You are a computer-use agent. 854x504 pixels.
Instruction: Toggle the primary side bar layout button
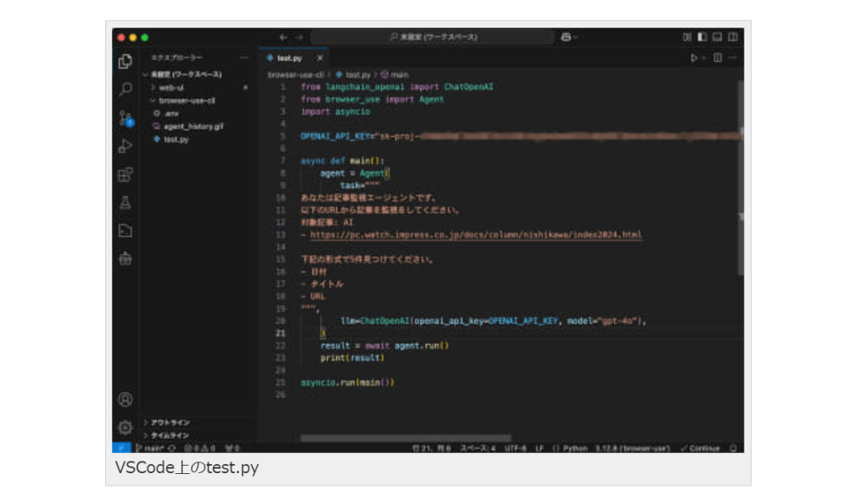coord(702,38)
